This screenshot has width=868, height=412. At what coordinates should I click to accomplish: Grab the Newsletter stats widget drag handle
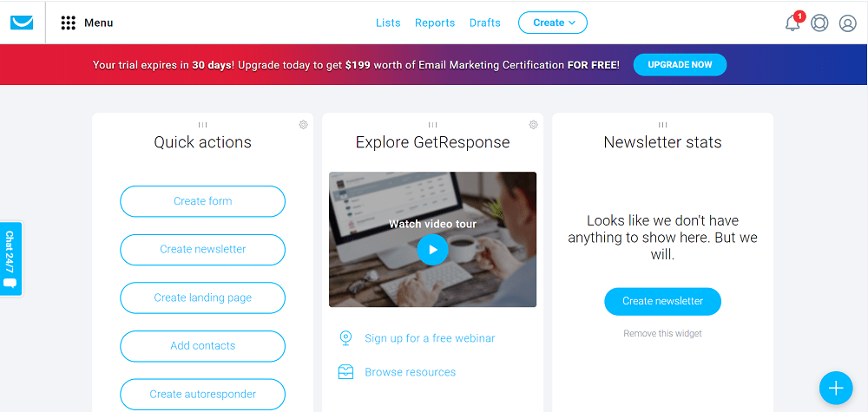[x=662, y=124]
